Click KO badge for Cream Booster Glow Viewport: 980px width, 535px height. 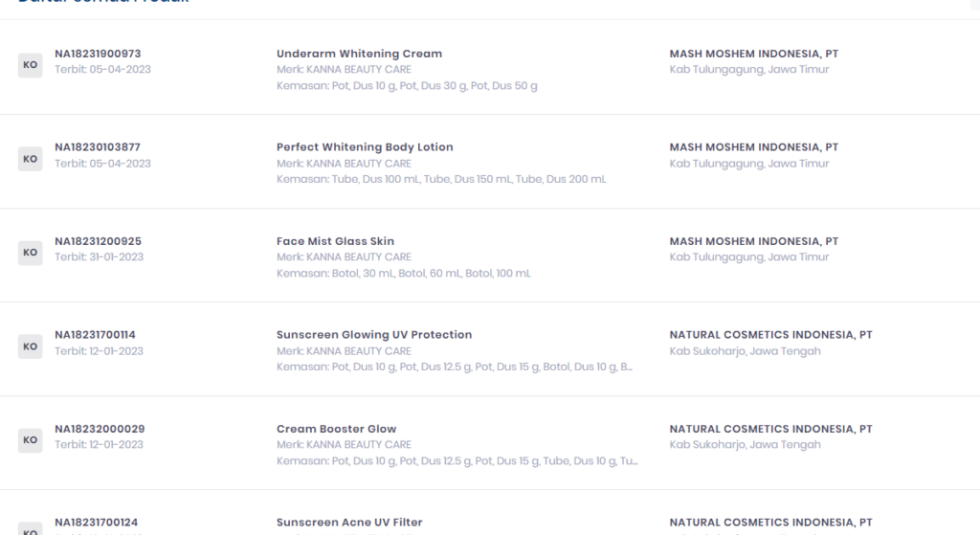pos(30,440)
